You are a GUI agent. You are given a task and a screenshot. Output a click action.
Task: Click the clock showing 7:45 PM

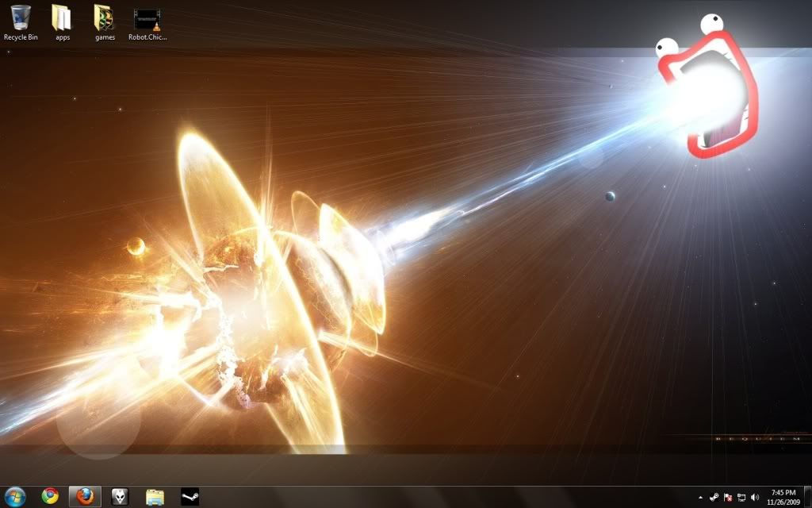pos(782,497)
